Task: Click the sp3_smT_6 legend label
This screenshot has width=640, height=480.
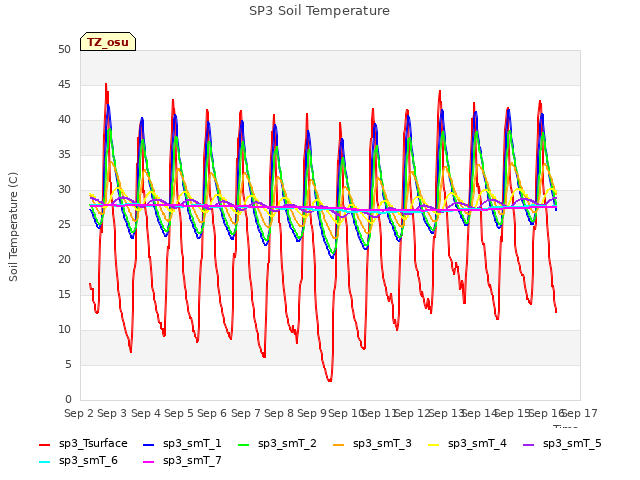Action: [x=88, y=460]
